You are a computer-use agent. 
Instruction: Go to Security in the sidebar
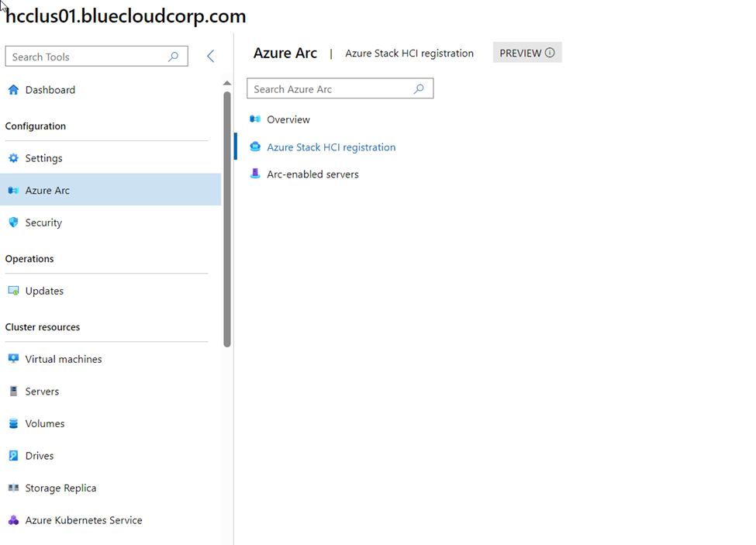point(110,222)
